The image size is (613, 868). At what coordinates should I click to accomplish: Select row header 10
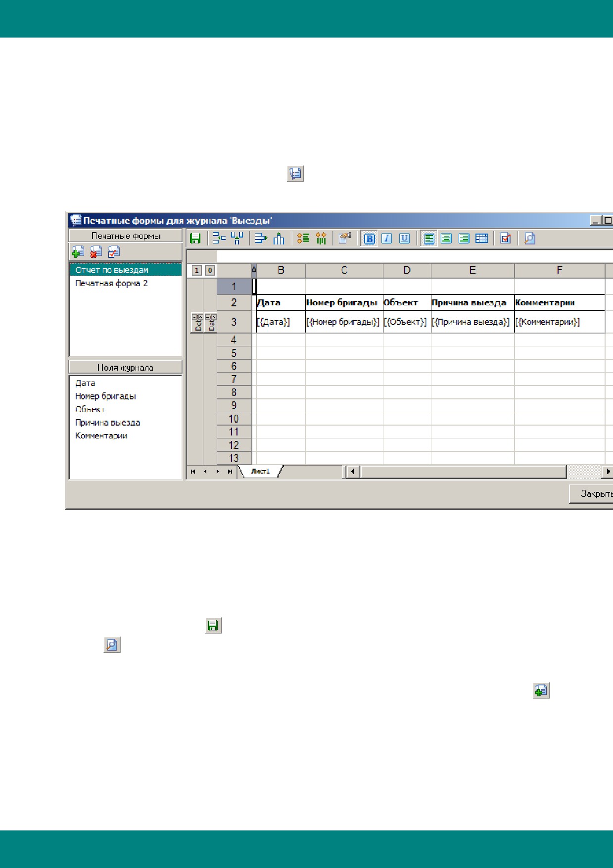234,419
